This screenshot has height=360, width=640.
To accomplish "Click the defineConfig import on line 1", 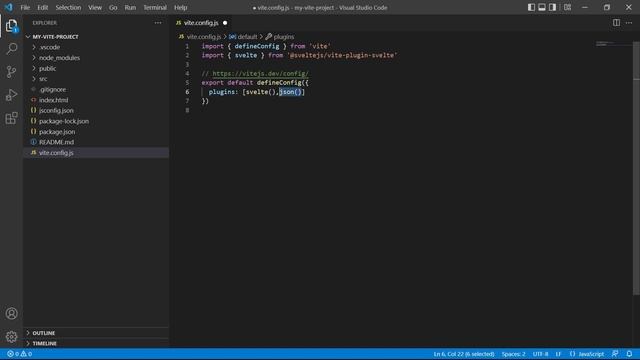I will coord(257,46).
